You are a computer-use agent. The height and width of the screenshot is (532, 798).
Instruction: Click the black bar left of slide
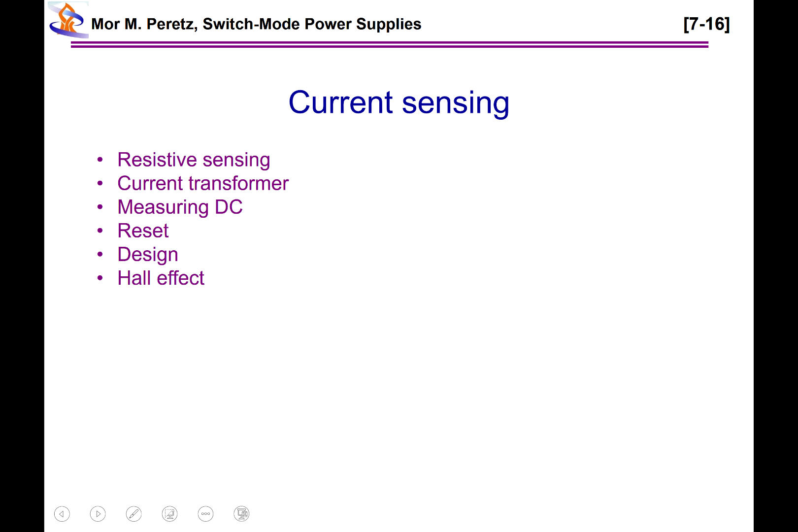22,266
